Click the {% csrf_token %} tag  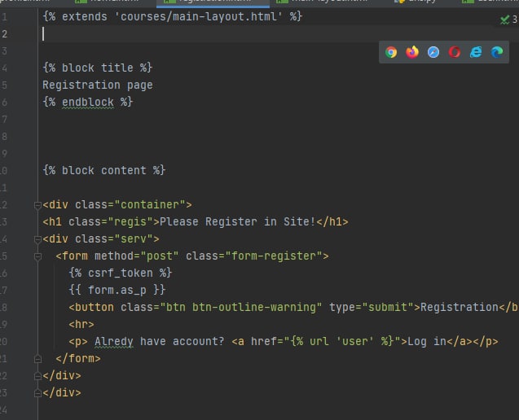121,273
